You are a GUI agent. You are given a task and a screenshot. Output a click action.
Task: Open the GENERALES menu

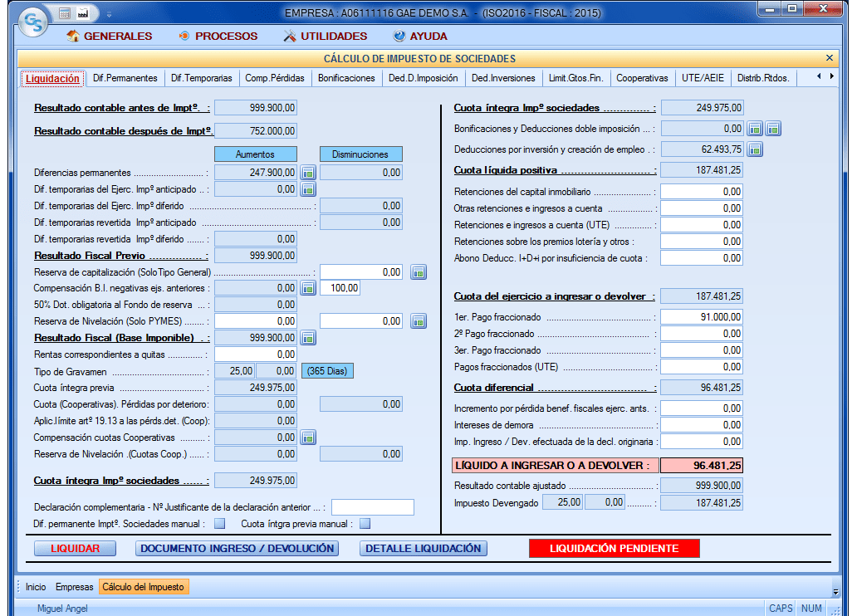(110, 36)
